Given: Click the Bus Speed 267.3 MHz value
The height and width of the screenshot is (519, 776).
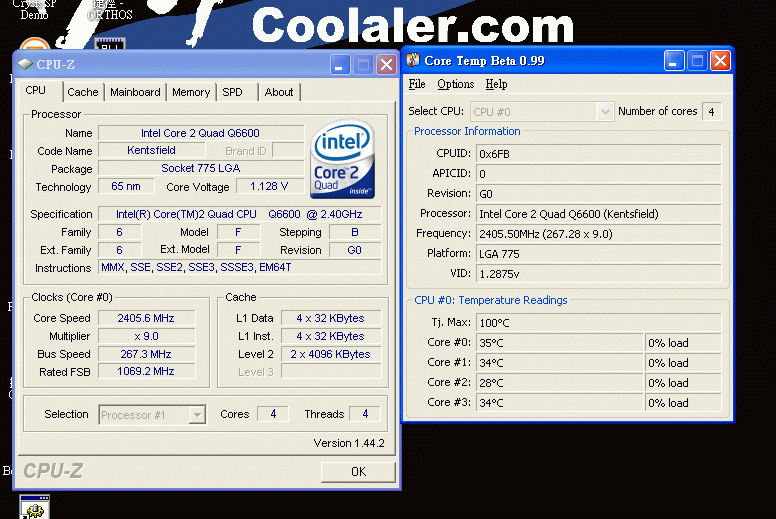Looking at the screenshot, I should (x=146, y=354).
